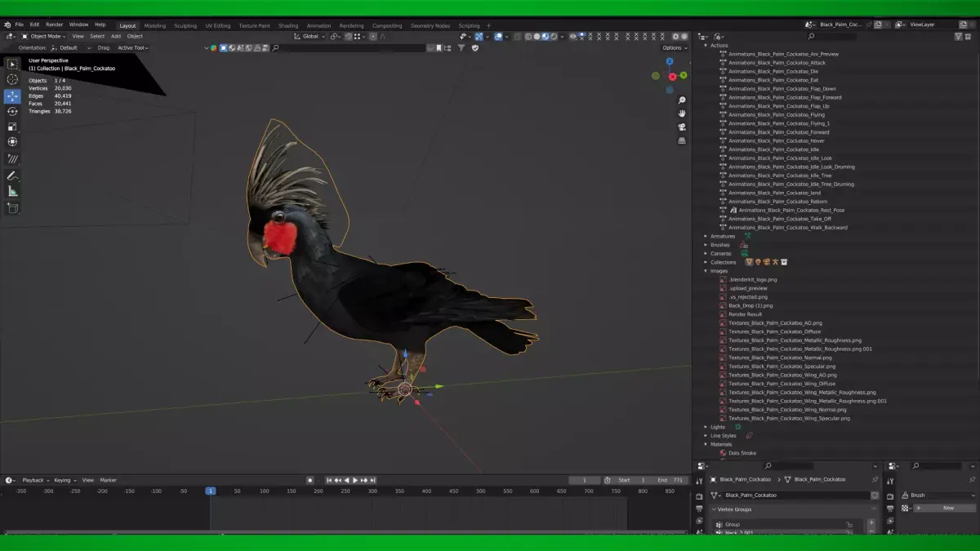Click the Lights data-block icon
The height and width of the screenshot is (551, 980).
pyautogui.click(x=737, y=426)
